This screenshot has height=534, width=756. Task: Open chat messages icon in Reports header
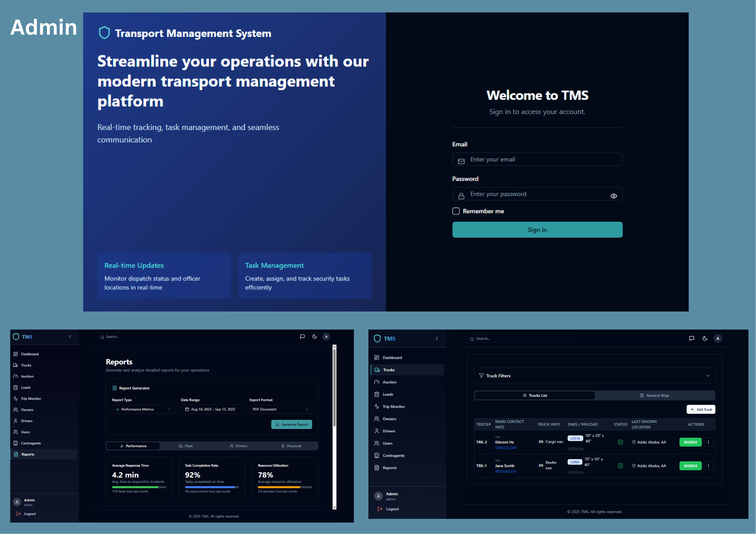point(302,336)
